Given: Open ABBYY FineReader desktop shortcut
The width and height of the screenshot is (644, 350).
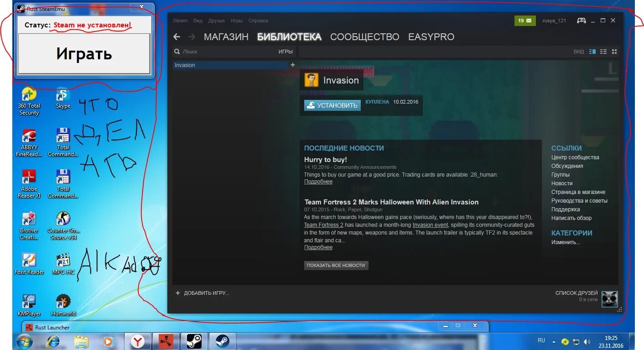Looking at the screenshot, I should tap(29, 143).
